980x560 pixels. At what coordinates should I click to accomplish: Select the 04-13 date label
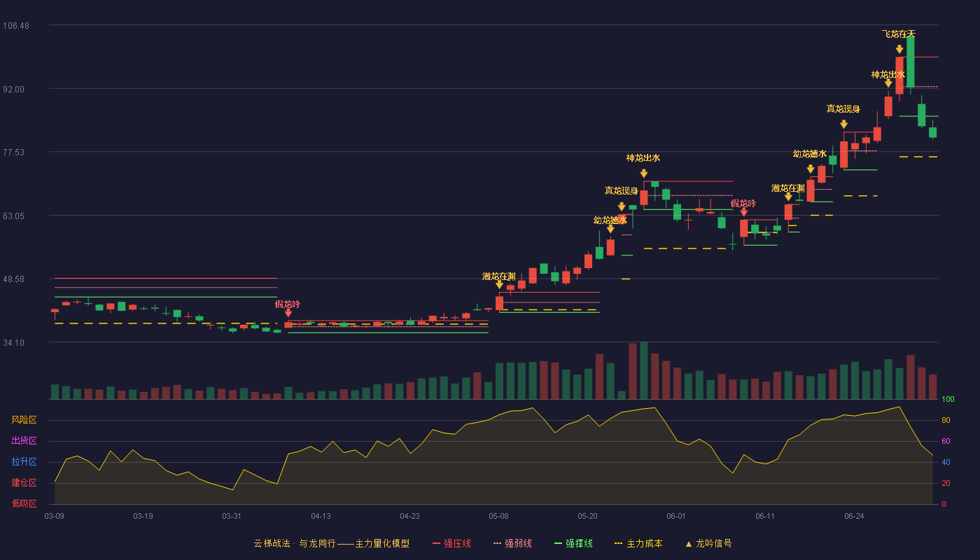pyautogui.click(x=321, y=516)
